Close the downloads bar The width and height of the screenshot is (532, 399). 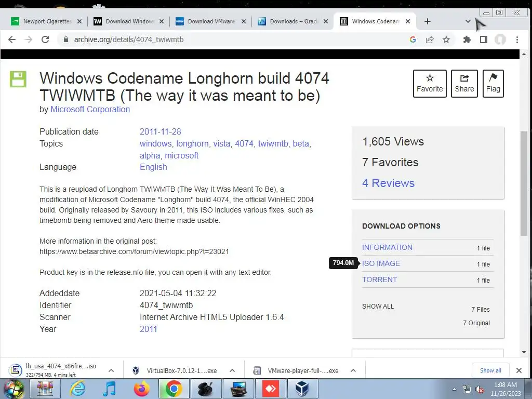519,370
